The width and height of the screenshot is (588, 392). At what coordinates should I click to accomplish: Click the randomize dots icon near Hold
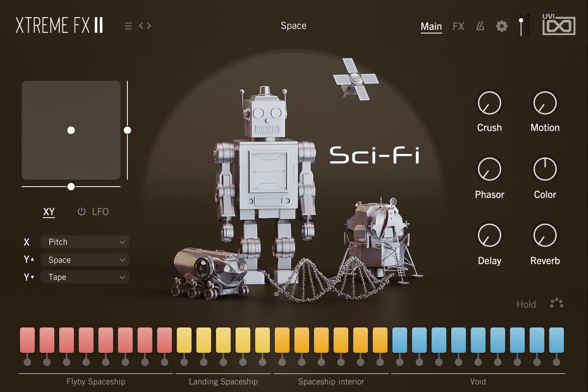[557, 303]
